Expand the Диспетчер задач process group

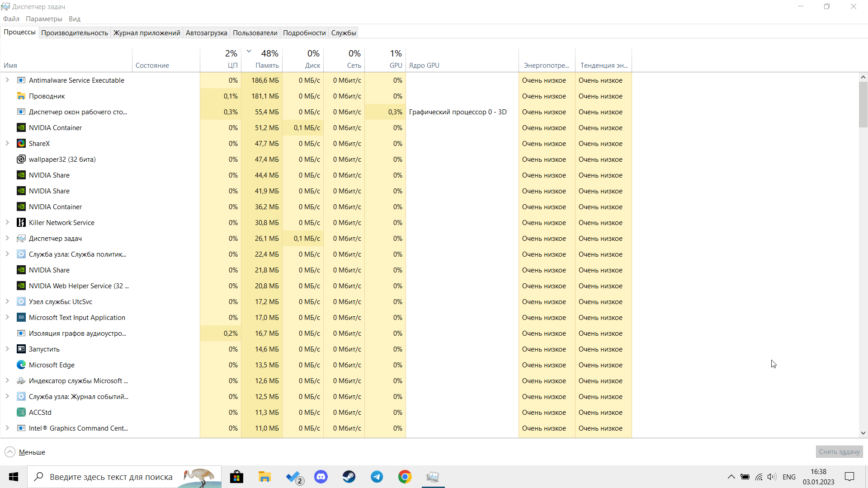pyautogui.click(x=7, y=238)
